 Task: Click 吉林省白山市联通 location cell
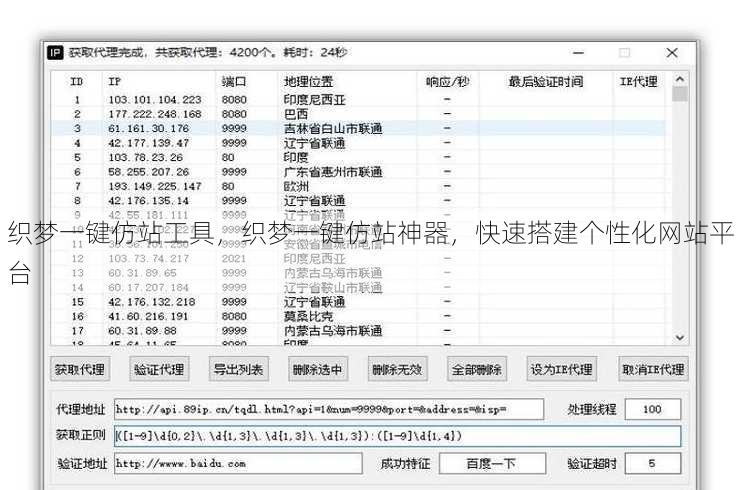click(333, 128)
